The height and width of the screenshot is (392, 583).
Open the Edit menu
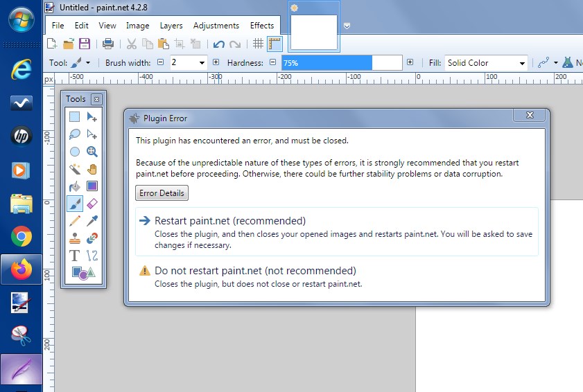coord(81,26)
